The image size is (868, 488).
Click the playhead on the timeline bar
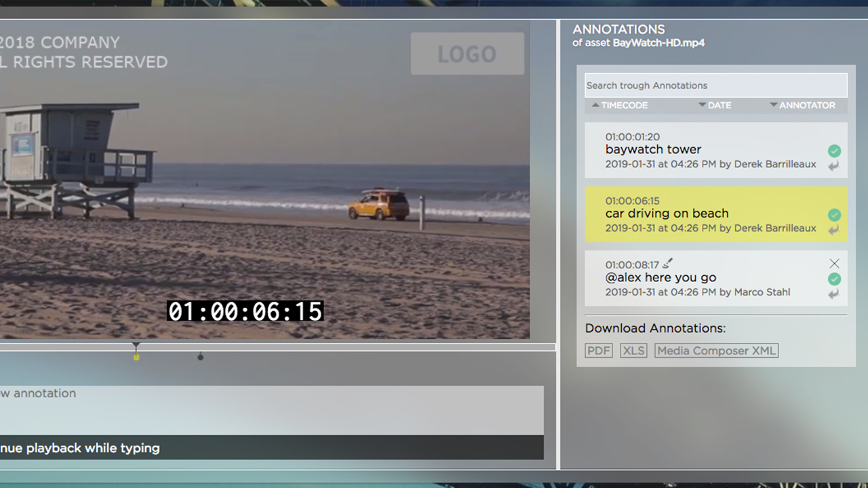coord(136,346)
